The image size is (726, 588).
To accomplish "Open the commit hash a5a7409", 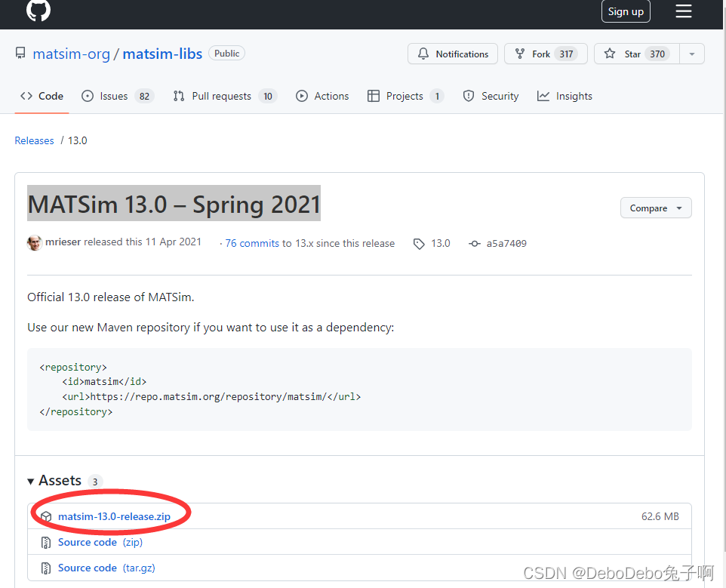I will [x=506, y=244].
